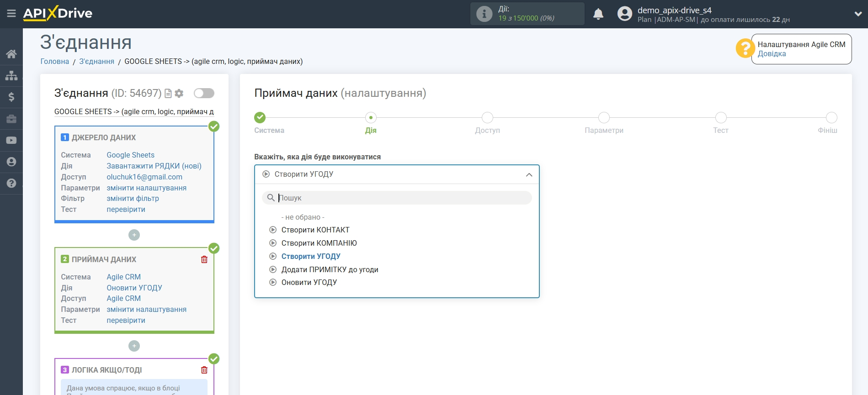Toggle the connection on/off switch
868x395 pixels.
(204, 93)
